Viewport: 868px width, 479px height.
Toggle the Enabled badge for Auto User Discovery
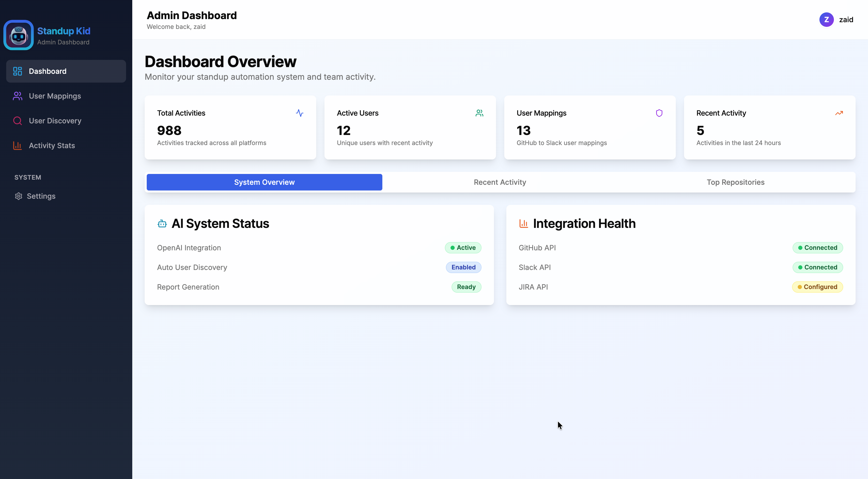[x=463, y=267]
